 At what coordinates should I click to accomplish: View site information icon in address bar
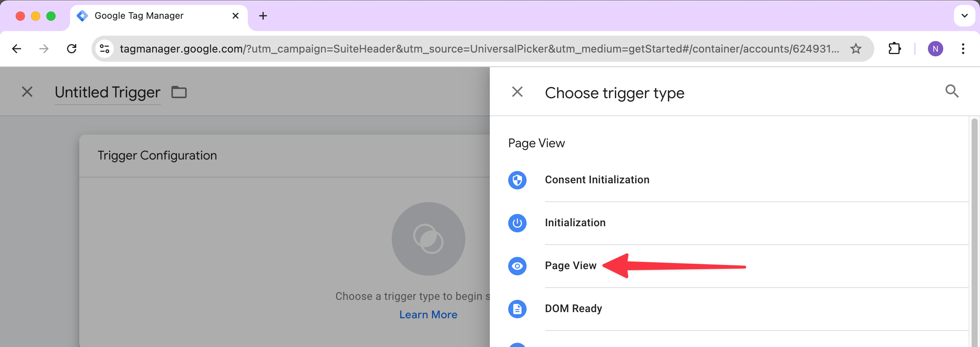(x=105, y=49)
